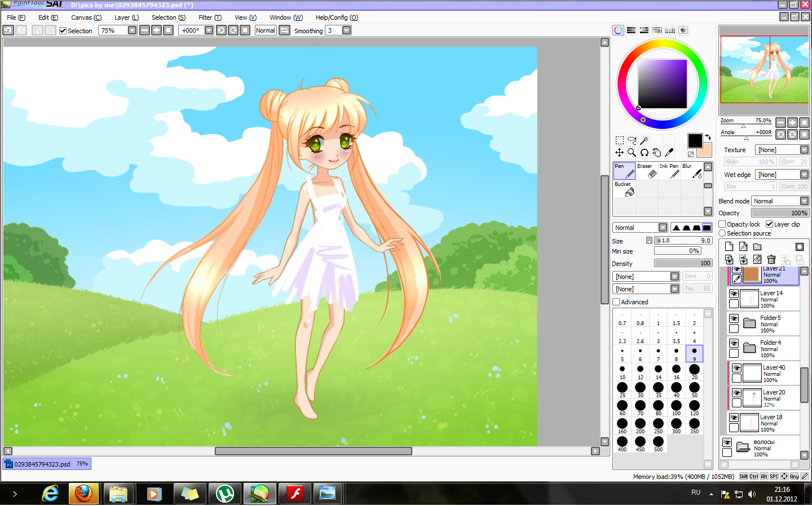Toggle the swatches panel icon
Screen dimensions: 812x506
pyautogui.click(x=670, y=30)
